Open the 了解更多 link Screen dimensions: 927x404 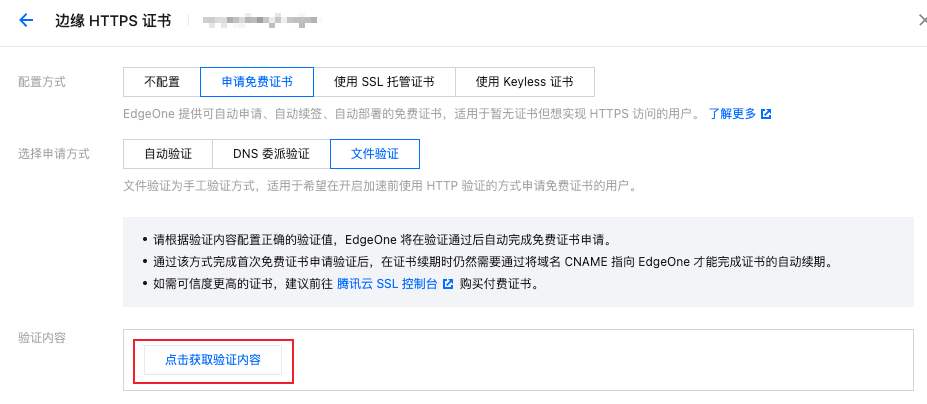(732, 114)
